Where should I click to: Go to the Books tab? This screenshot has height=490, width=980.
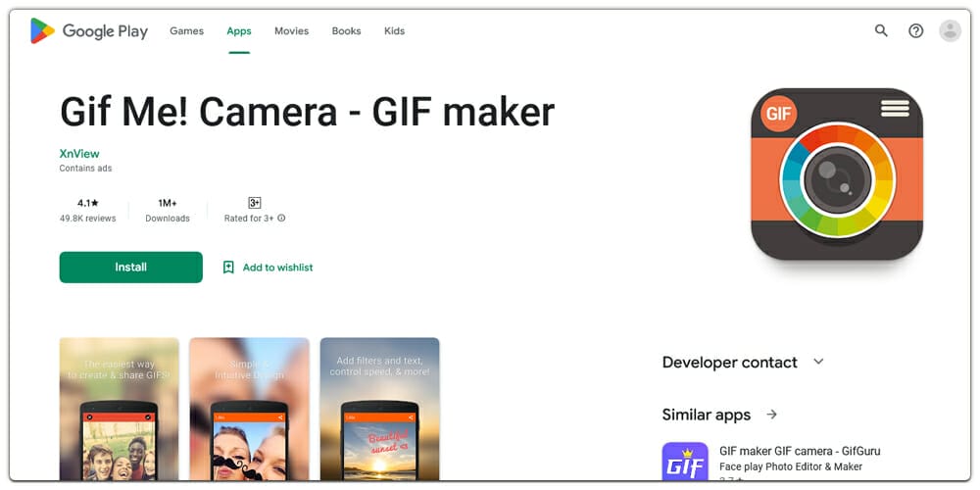(346, 30)
